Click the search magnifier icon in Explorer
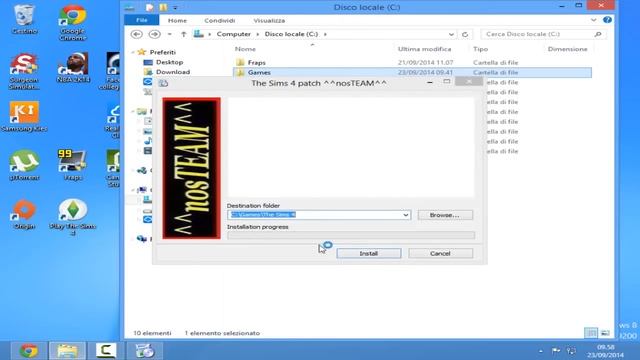The height and width of the screenshot is (360, 640). pos(598,34)
